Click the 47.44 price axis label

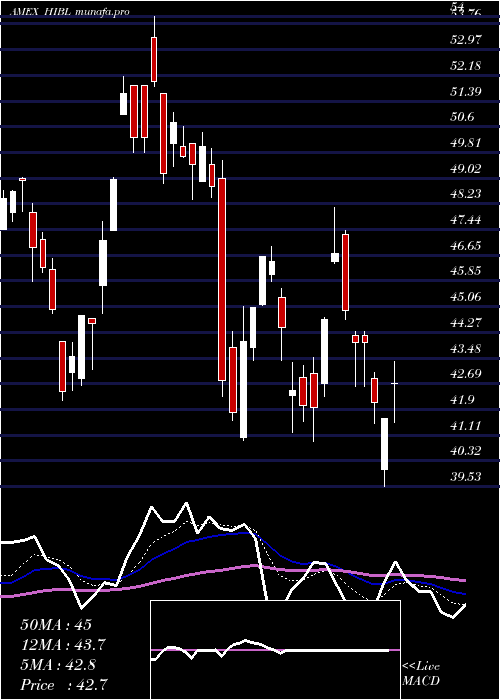tap(466, 220)
